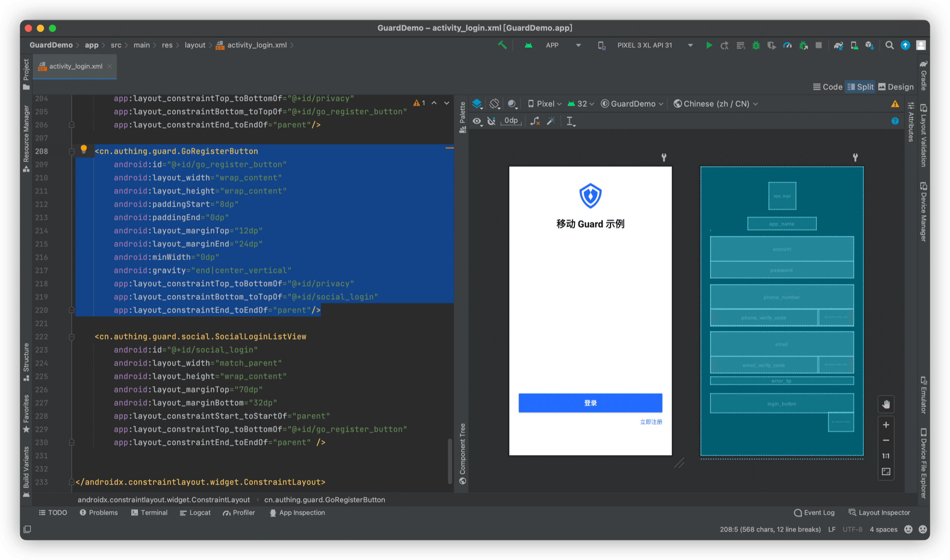Click the editor vertical scrollbar thumb

pos(449,460)
